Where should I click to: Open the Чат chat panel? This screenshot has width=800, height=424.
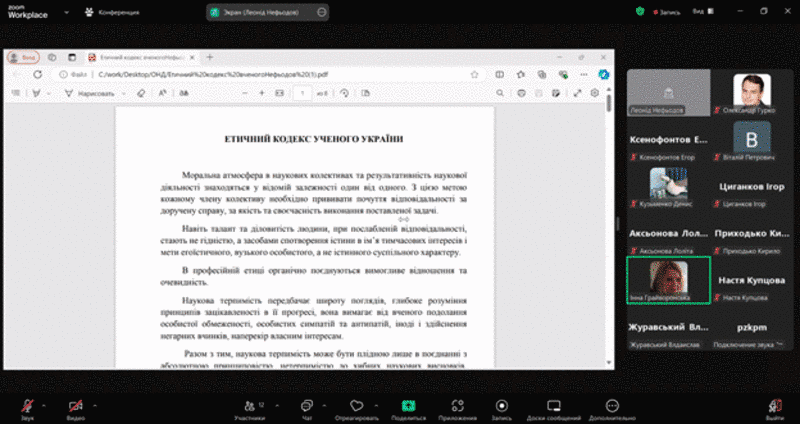307,410
